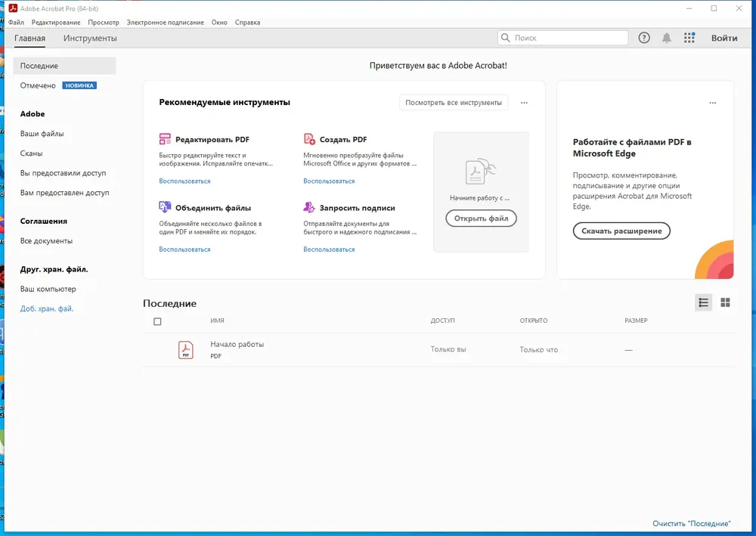Image resolution: width=756 pixels, height=536 pixels.
Task: Open the help question mark icon
Action: [644, 38]
